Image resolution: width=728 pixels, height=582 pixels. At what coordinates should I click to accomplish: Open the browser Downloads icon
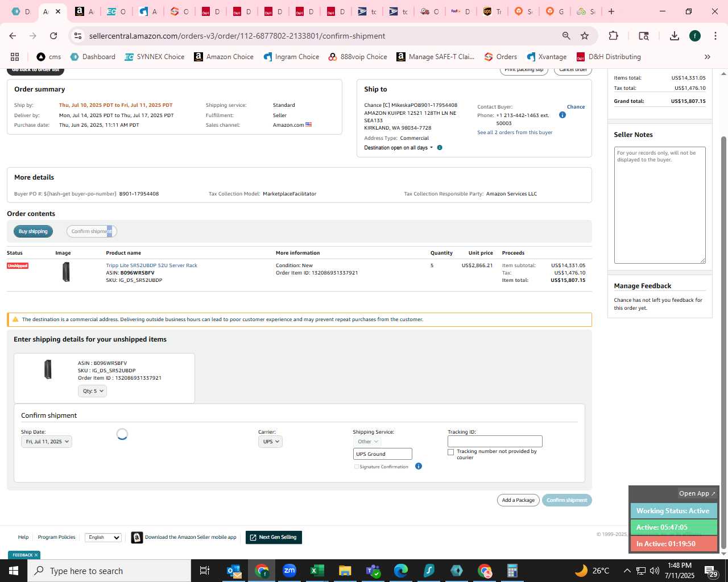(675, 36)
